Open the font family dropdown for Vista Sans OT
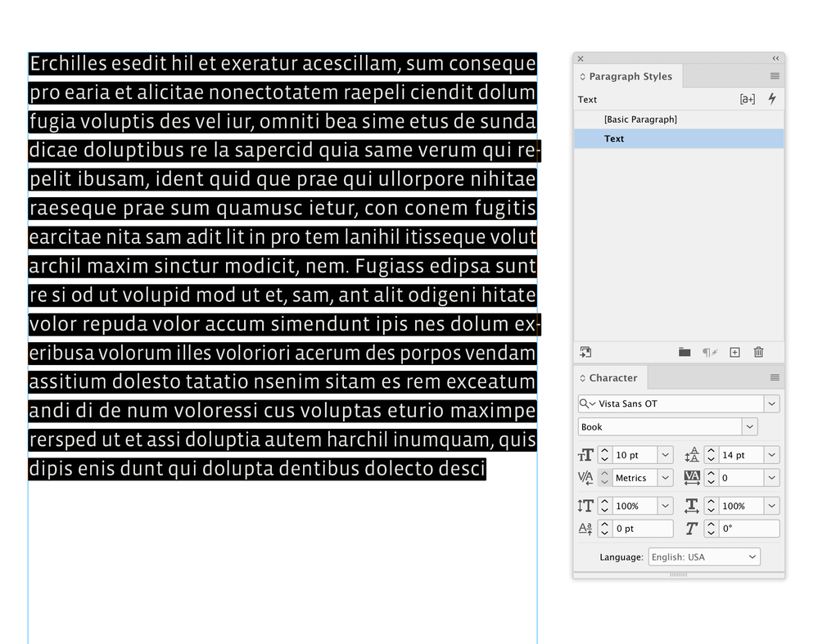 772,403
